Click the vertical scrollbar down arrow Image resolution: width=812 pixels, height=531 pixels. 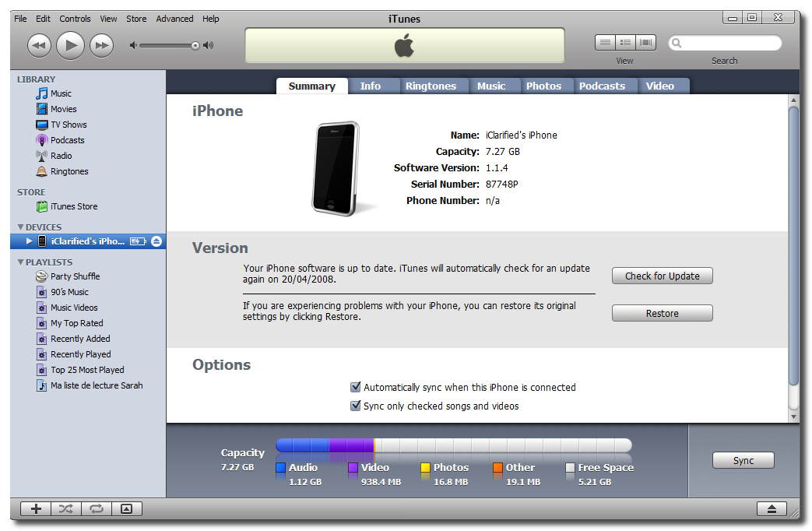coord(794,417)
